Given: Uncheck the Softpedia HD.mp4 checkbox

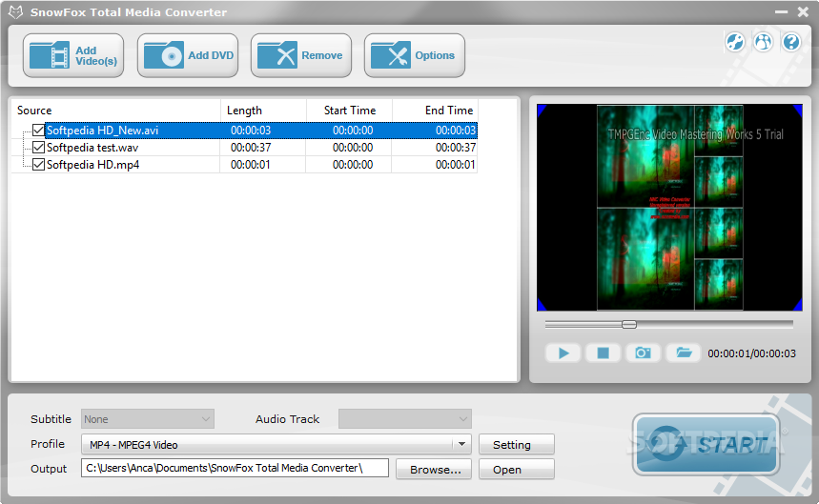Looking at the screenshot, I should click(38, 164).
